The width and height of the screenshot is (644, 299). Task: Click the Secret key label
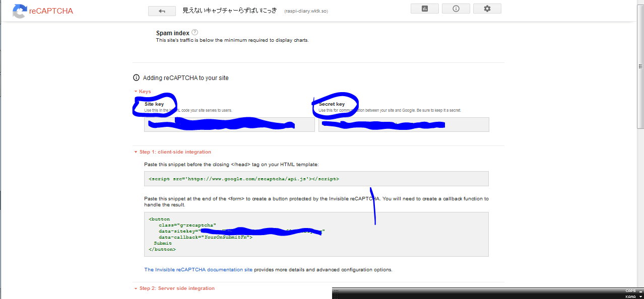pos(332,104)
